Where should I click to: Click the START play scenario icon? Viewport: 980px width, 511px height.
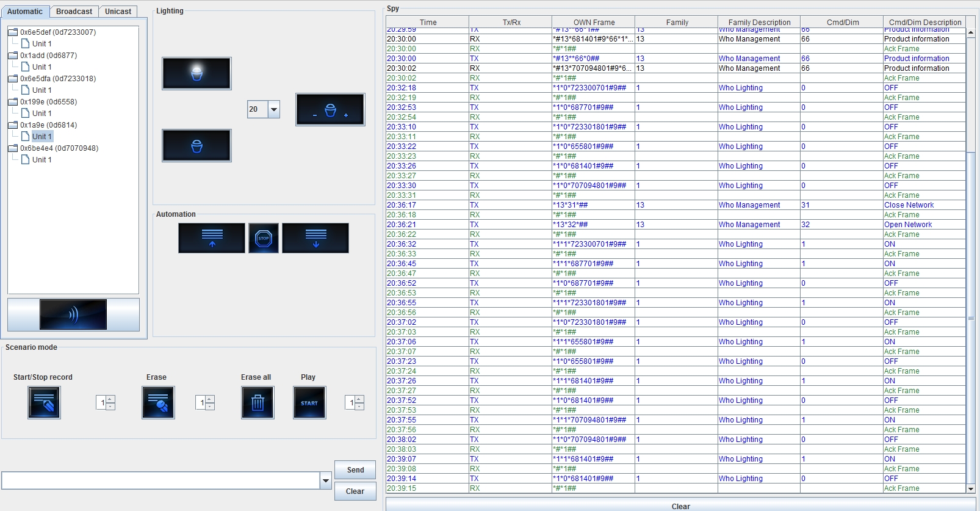309,402
